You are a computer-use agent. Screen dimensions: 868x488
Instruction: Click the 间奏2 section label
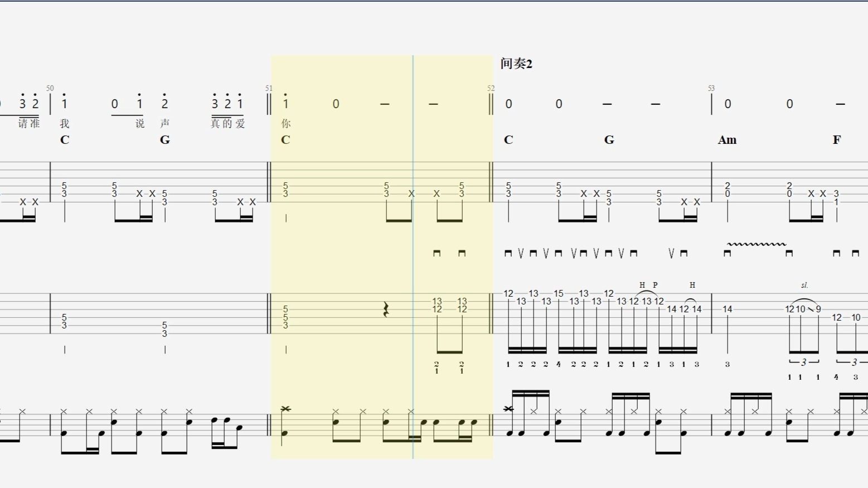click(516, 64)
